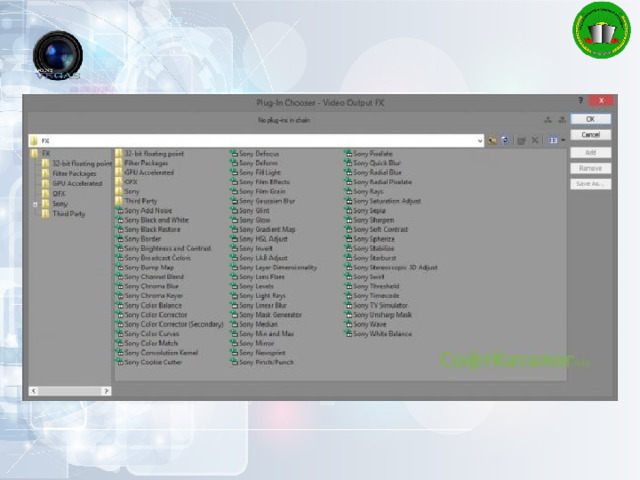Image resolution: width=640 pixels, height=480 pixels.
Task: Select the Sony Add Noise plug-in icon
Action: tap(119, 210)
